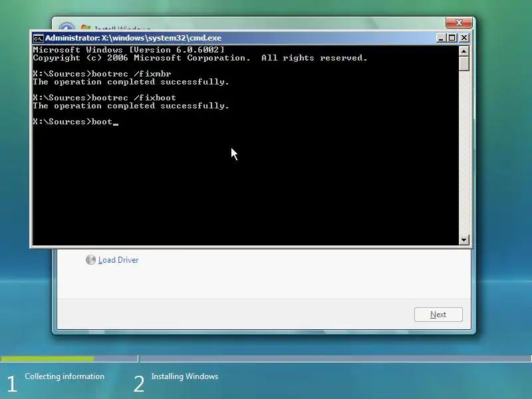Viewport: 532px width, 399px height.
Task: Click the 'Collecting information' step label
Action: coord(65,376)
